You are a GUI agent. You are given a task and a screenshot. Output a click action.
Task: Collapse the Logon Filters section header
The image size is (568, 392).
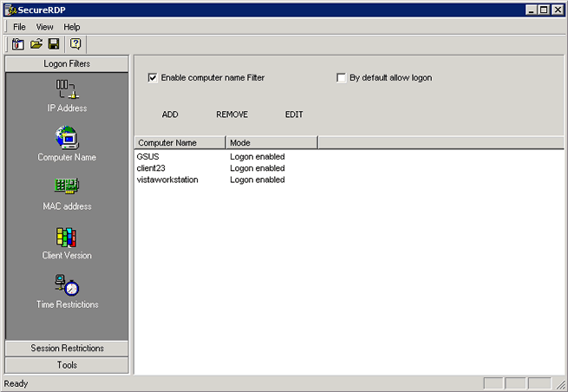point(67,64)
